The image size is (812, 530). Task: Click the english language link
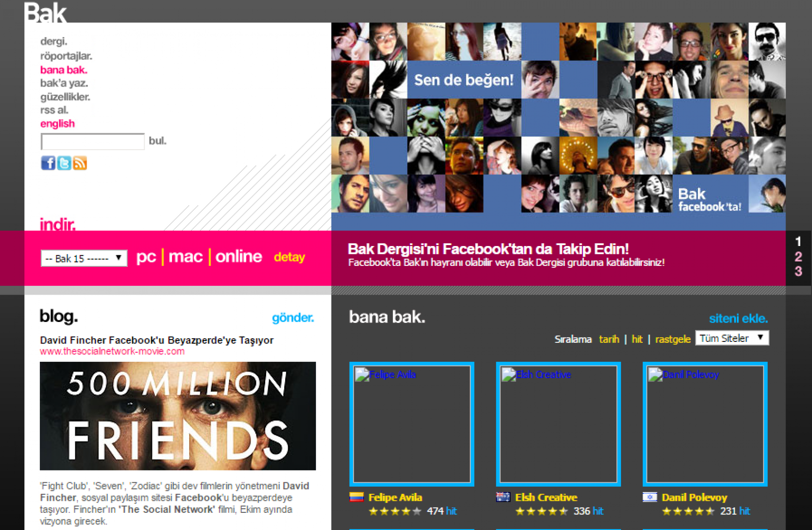pyautogui.click(x=57, y=124)
